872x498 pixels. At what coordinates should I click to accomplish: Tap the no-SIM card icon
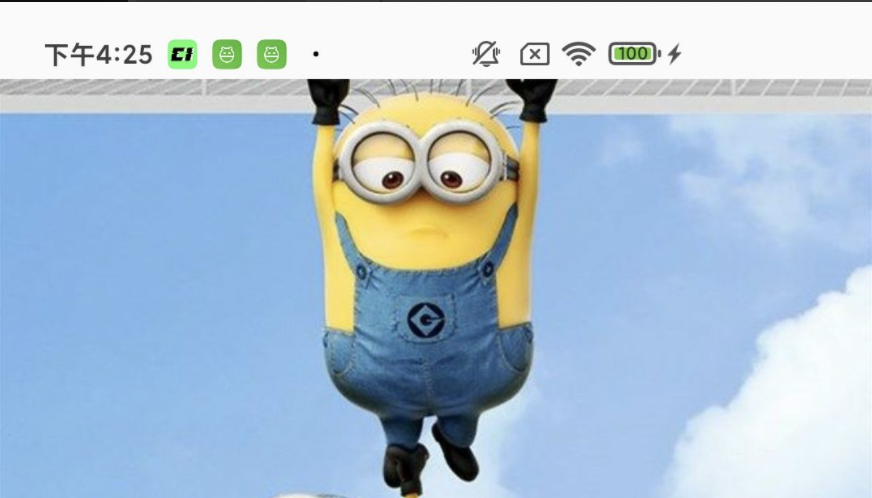point(534,54)
